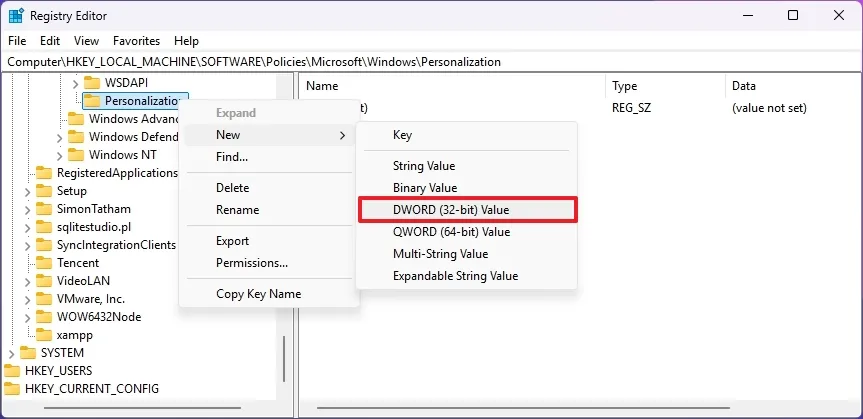The height and width of the screenshot is (419, 863).
Task: Click the HKEY_CURRENT_CONFIG folder icon
Action: point(12,389)
